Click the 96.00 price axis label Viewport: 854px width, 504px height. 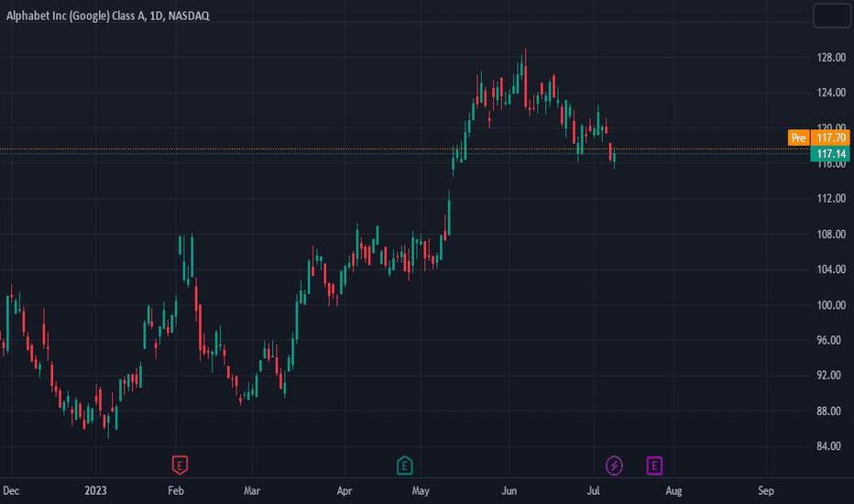pos(831,340)
